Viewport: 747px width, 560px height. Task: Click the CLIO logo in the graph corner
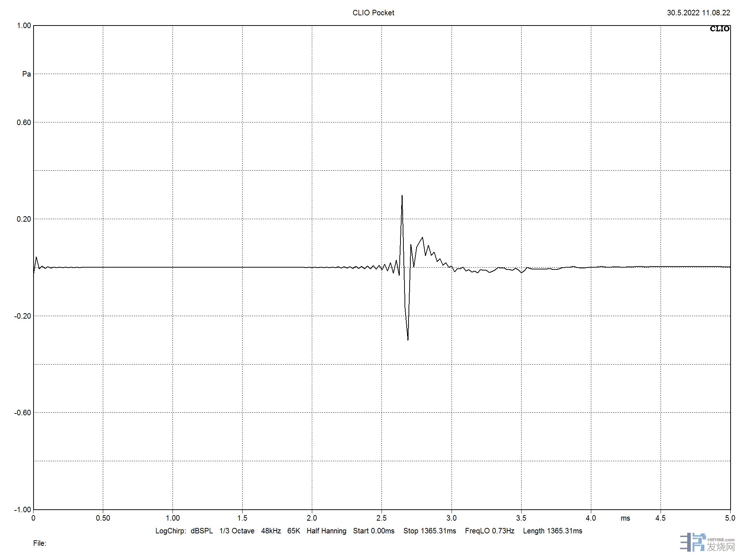pyautogui.click(x=719, y=29)
